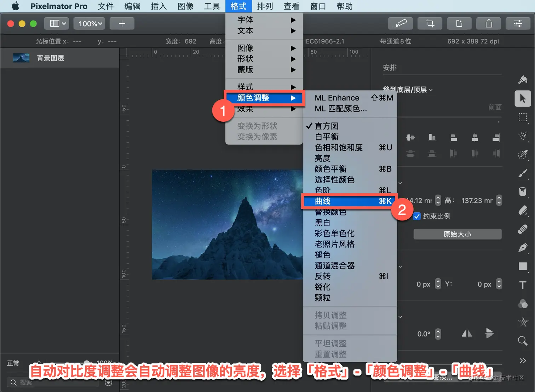Open the sidebar view dropdown
The width and height of the screenshot is (535, 392).
pos(57,23)
